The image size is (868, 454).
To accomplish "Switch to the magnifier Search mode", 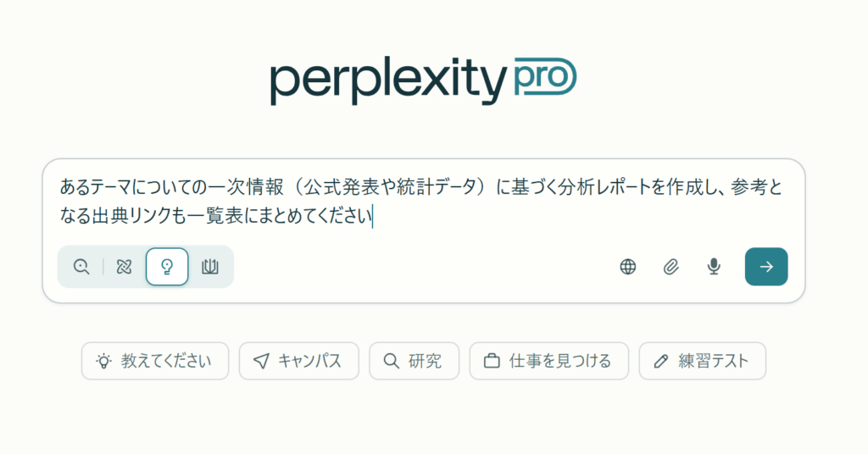I will (x=81, y=267).
